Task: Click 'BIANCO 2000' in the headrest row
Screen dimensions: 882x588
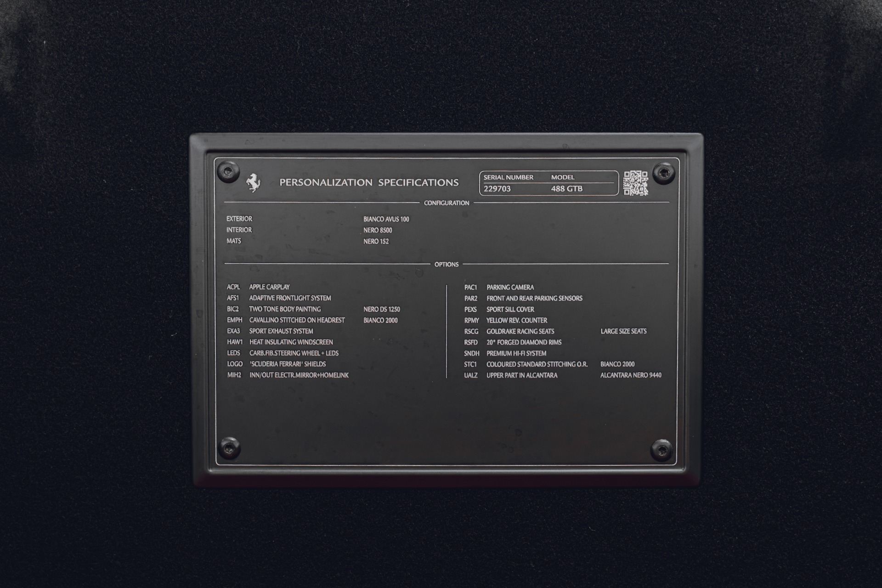Action: coord(380,320)
